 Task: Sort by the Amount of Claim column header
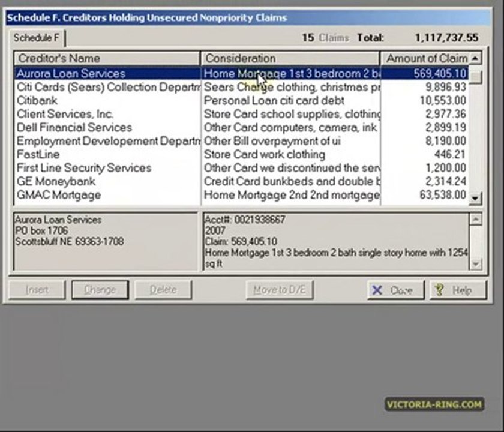pyautogui.click(x=425, y=59)
